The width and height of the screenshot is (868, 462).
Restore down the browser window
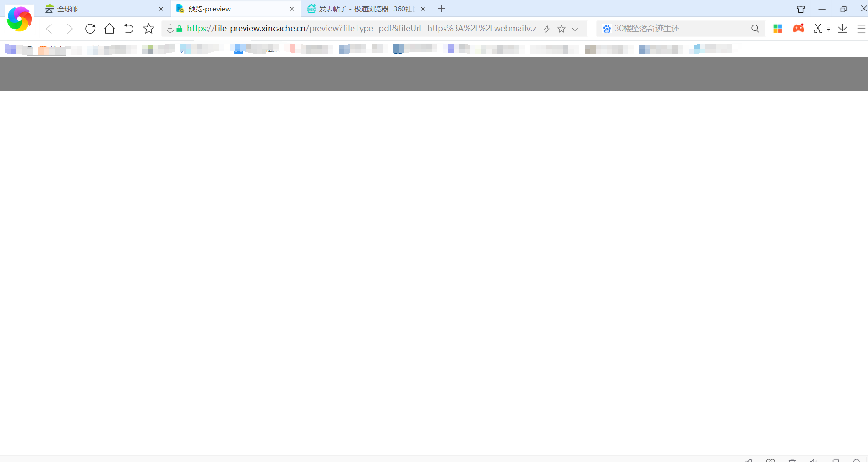click(x=843, y=9)
